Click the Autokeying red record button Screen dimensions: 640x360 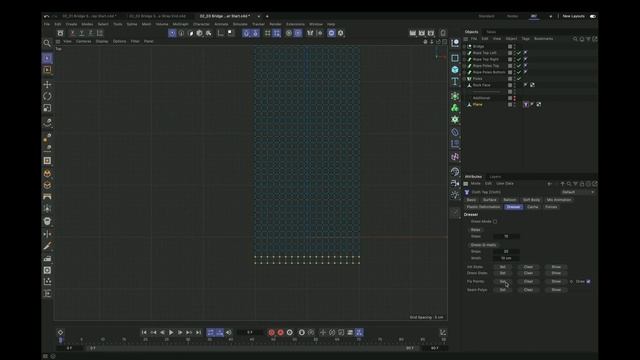(280, 333)
